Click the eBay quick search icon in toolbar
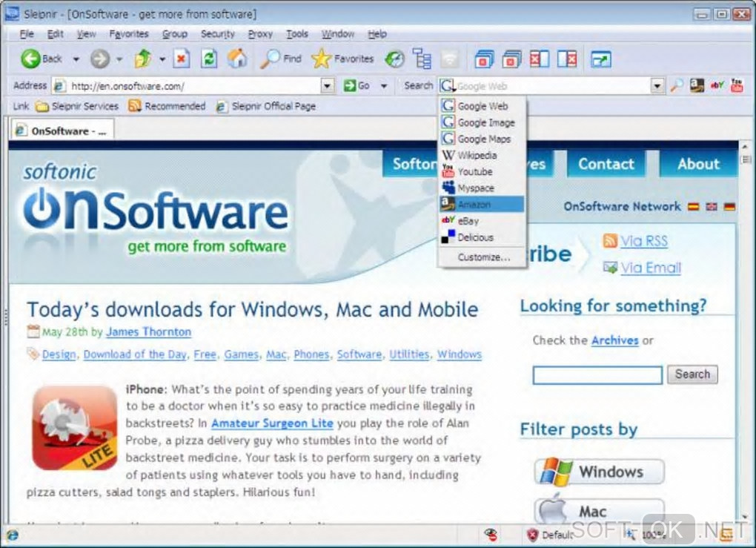756x548 pixels. [x=717, y=86]
